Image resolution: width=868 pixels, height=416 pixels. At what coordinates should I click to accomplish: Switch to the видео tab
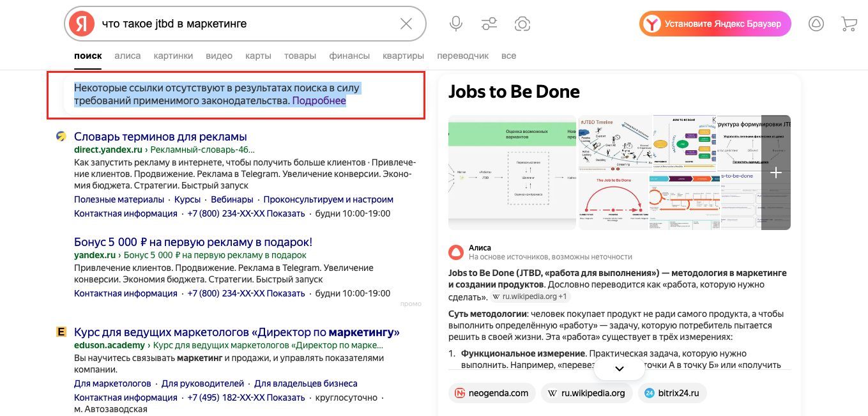[218, 56]
